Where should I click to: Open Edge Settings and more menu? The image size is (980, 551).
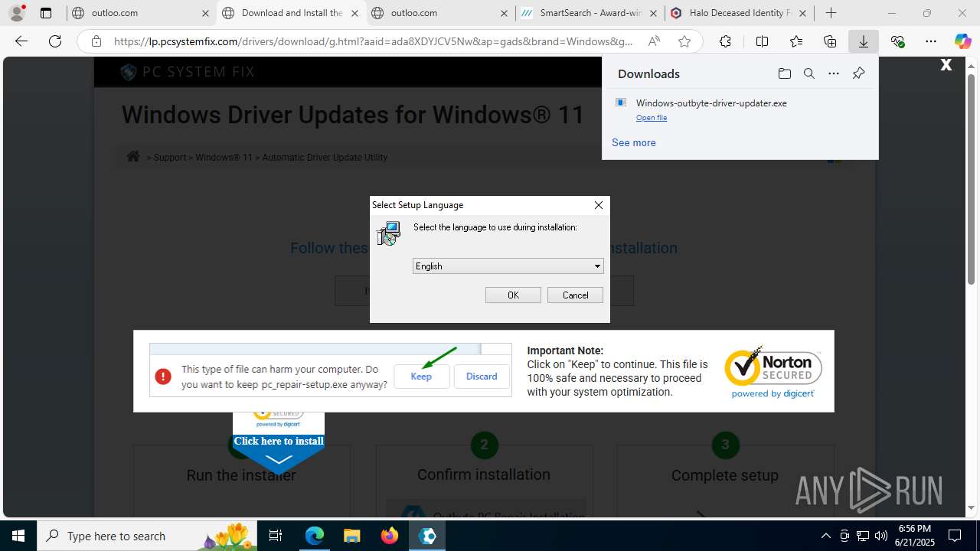930,41
